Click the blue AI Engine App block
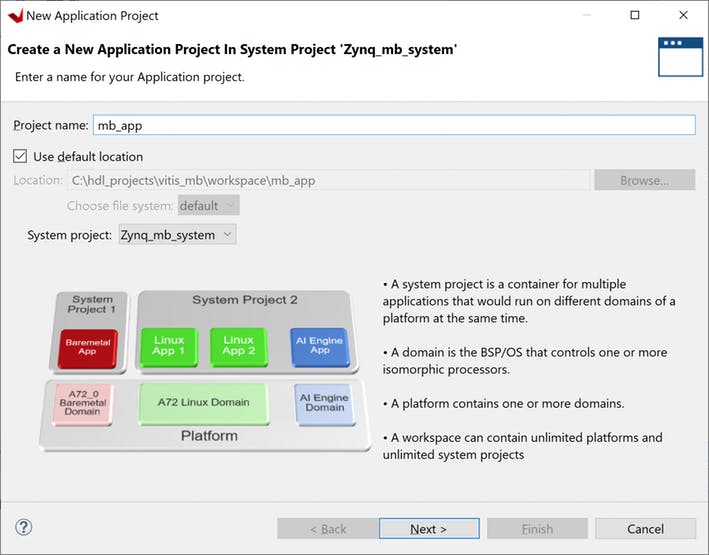 318,346
